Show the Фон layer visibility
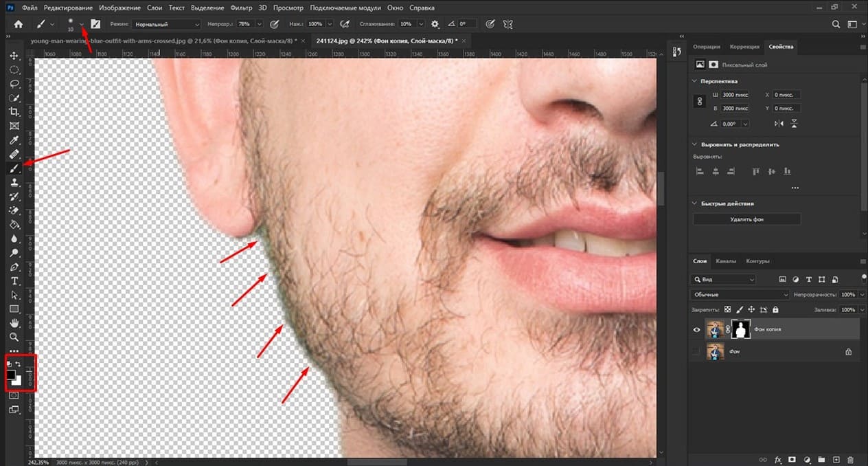 click(x=696, y=352)
